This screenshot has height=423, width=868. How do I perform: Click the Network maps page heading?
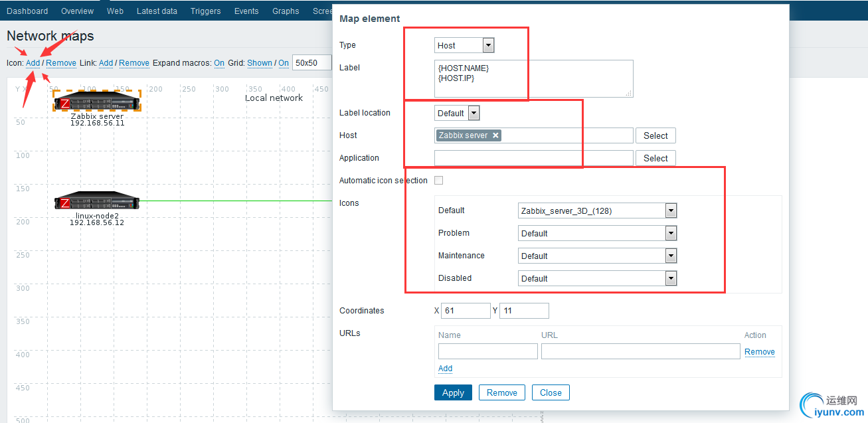click(x=50, y=36)
